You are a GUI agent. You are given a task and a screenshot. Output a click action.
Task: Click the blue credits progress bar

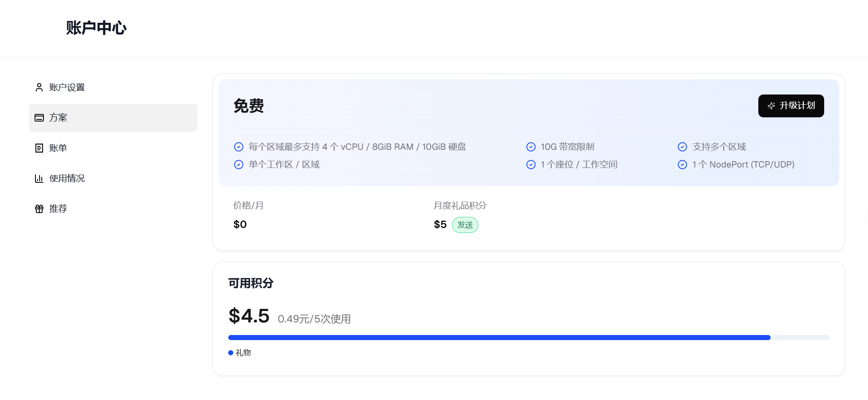[x=499, y=338]
